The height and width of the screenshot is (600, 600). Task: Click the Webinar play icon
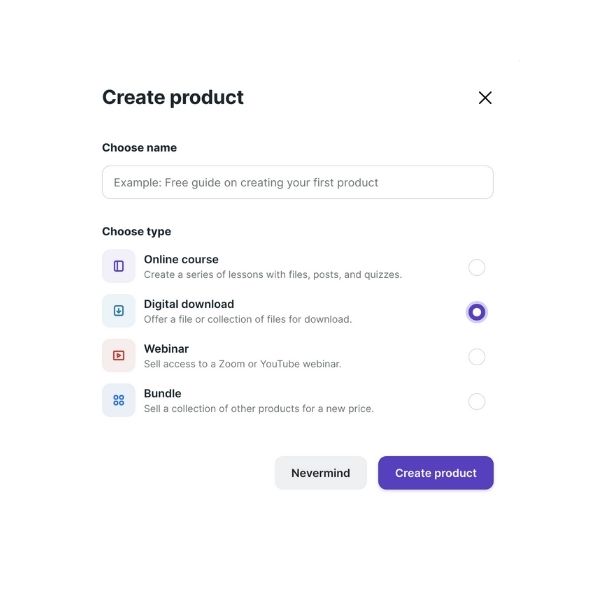click(x=119, y=355)
